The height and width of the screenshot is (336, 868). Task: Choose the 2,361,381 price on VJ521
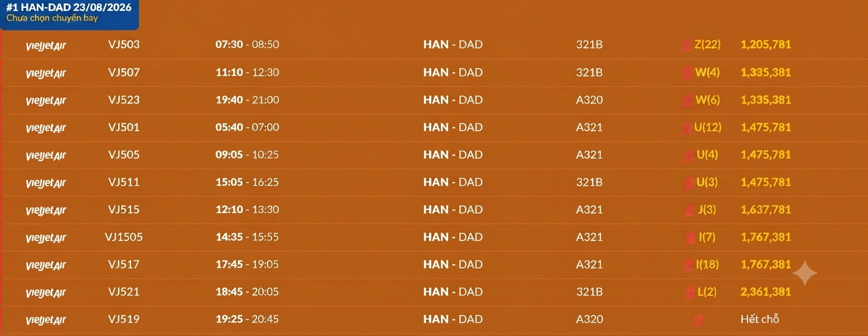[766, 292]
